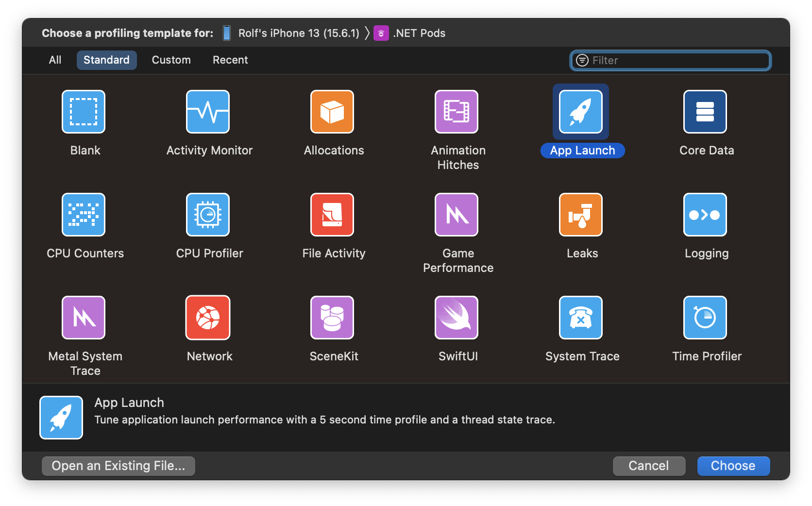Select the SceneKit template icon

tap(332, 318)
